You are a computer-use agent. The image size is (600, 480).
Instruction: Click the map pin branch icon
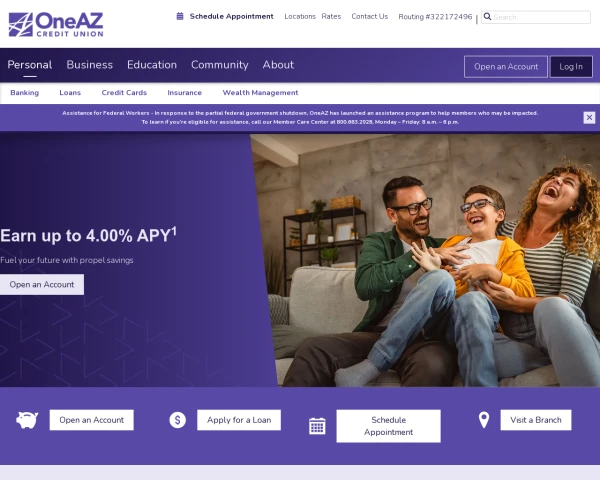tap(484, 420)
